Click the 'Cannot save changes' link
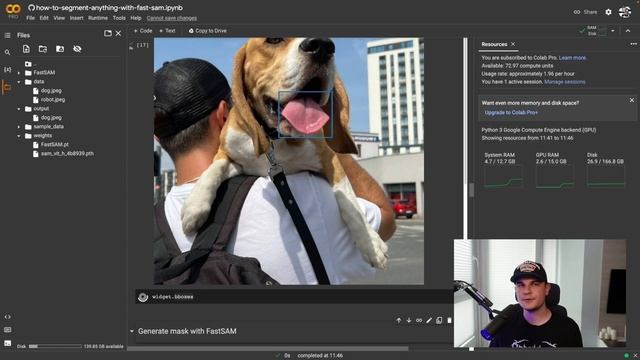Image resolution: width=640 pixels, height=360 pixels. click(172, 18)
